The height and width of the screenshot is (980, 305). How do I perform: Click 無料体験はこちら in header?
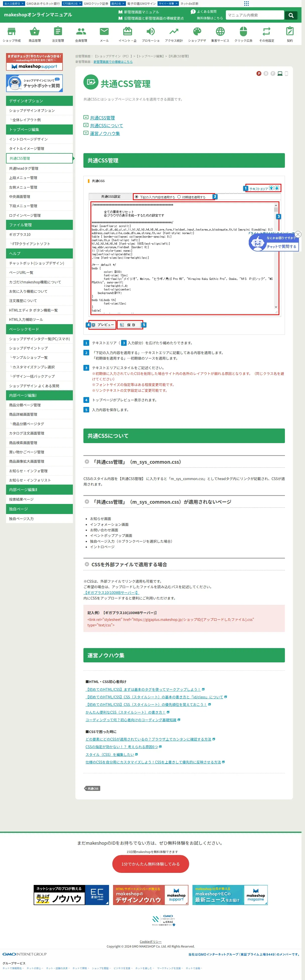pyautogui.click(x=210, y=18)
